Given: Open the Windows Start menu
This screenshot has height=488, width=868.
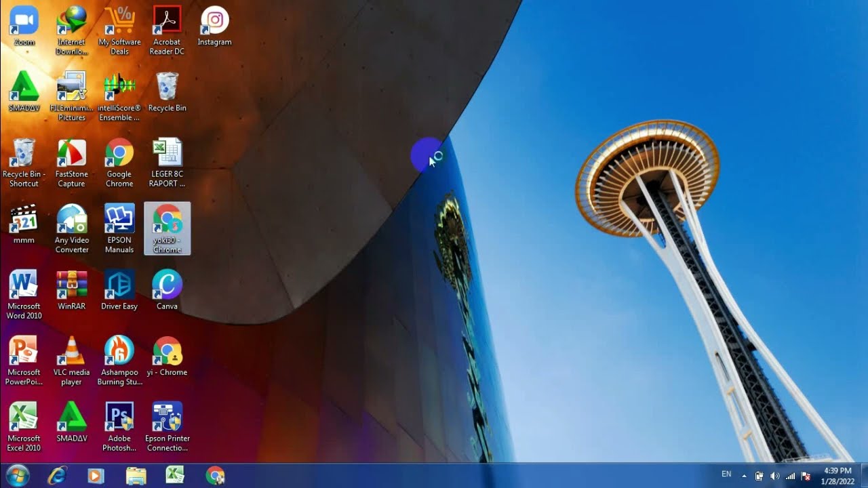Looking at the screenshot, I should pos(17,476).
